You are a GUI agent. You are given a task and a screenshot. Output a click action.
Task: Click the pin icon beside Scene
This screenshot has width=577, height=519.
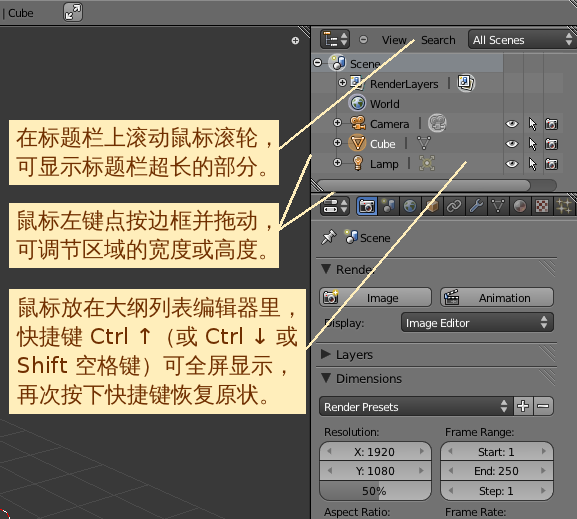click(329, 237)
